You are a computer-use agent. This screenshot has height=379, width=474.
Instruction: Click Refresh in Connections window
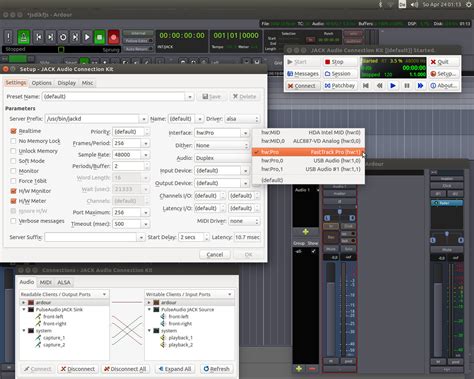tap(217, 369)
